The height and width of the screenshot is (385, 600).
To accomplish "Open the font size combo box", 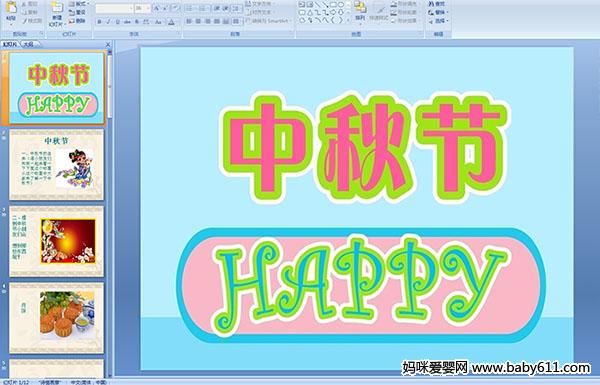I will (x=142, y=8).
